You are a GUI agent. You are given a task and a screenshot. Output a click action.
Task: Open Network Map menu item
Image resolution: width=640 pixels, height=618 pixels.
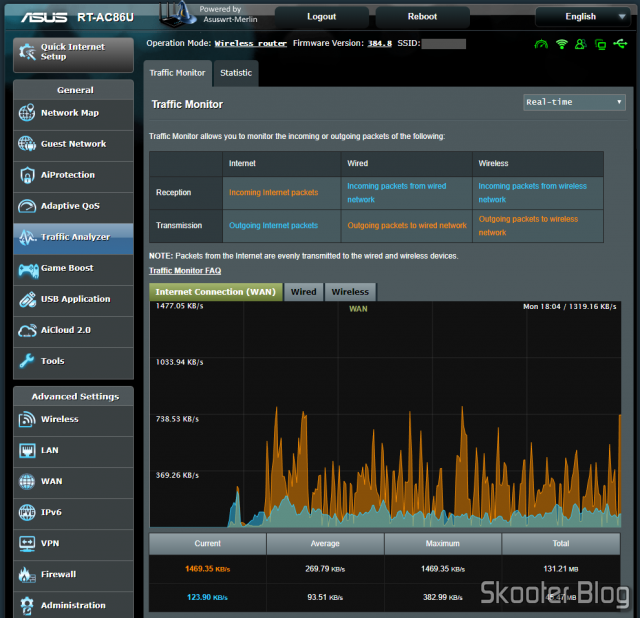point(73,113)
